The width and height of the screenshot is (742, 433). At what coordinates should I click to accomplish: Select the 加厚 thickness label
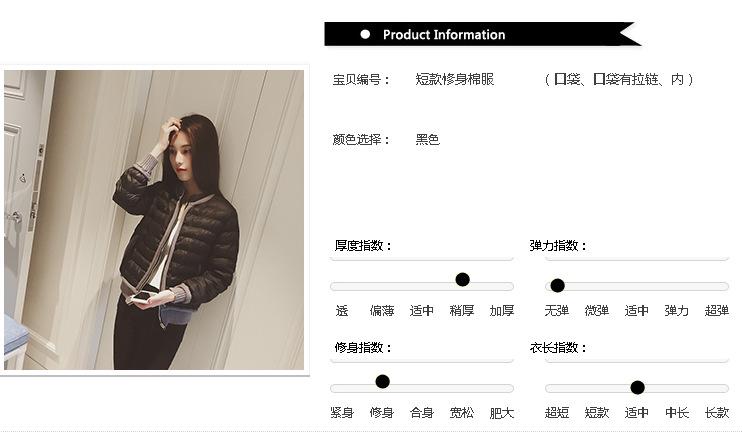(x=502, y=310)
